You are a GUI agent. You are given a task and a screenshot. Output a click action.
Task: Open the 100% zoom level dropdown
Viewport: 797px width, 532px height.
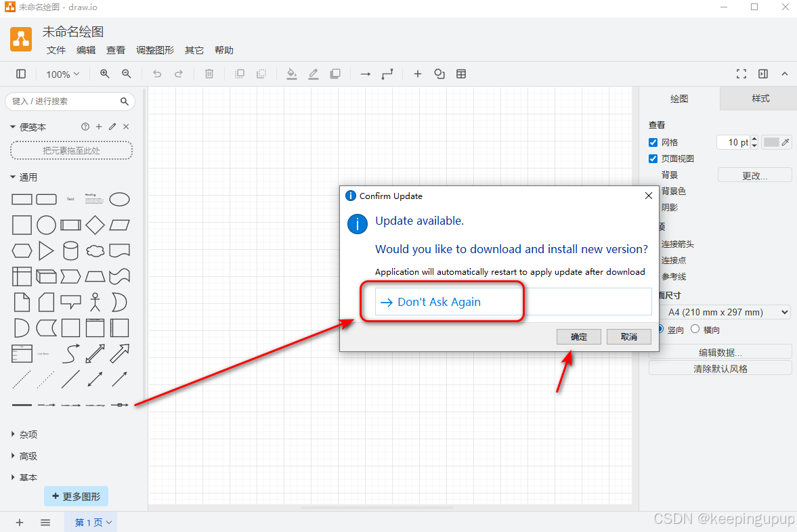point(63,74)
